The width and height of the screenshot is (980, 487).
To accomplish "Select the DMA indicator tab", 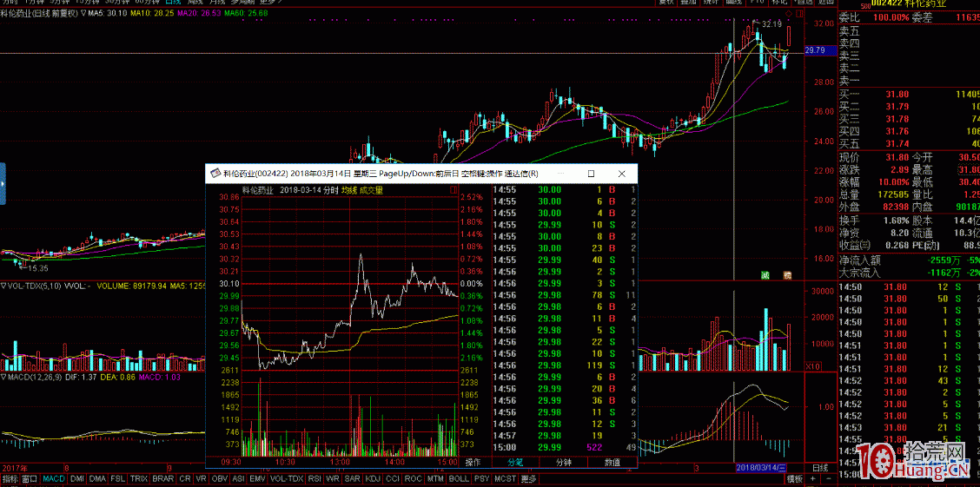I will (97, 479).
